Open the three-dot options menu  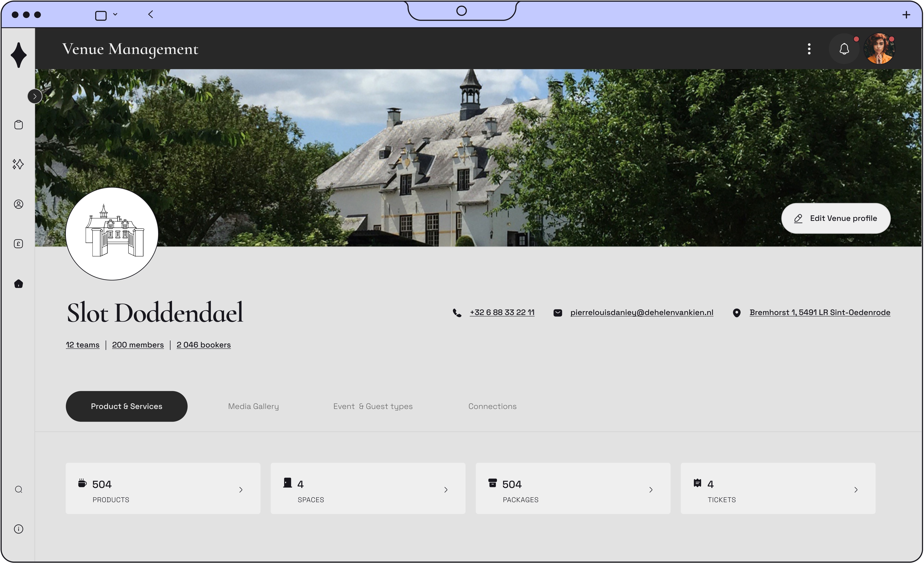809,49
